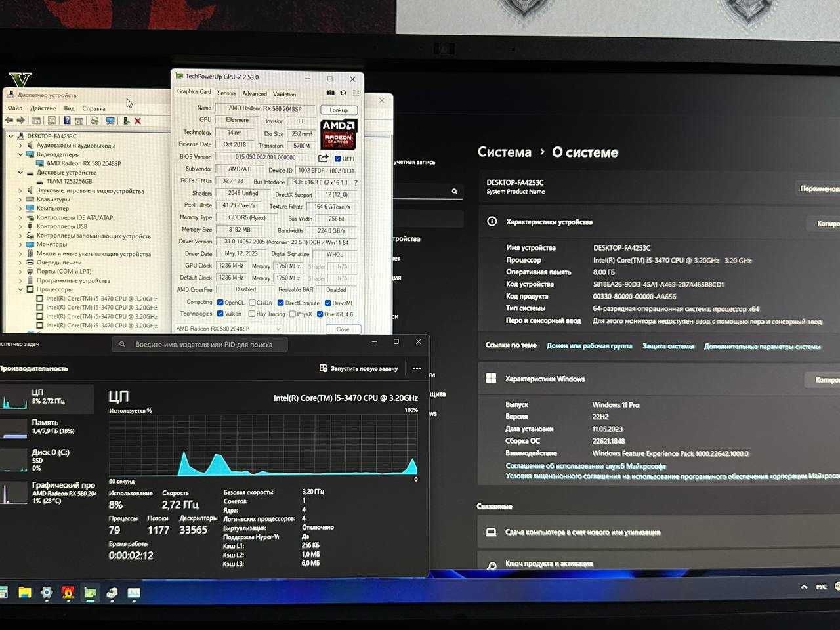Expand the Клавиатуры node
The width and height of the screenshot is (840, 630).
pyautogui.click(x=20, y=199)
